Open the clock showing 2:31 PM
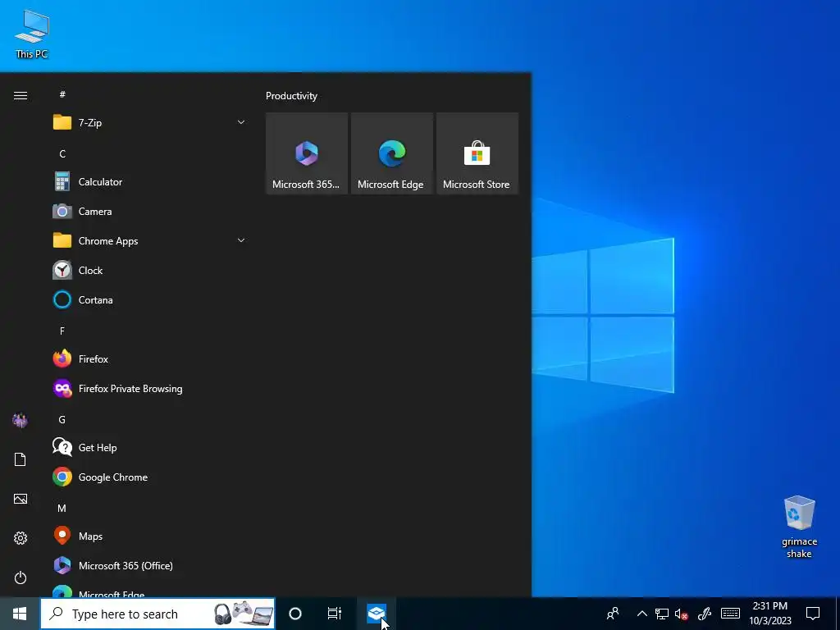The width and height of the screenshot is (840, 630). [x=770, y=614]
